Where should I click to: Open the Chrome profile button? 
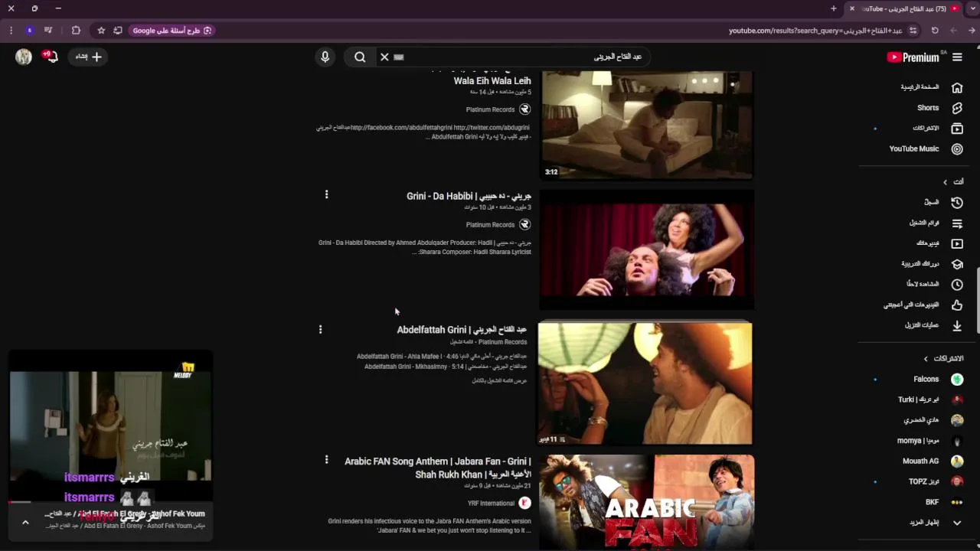tap(29, 31)
